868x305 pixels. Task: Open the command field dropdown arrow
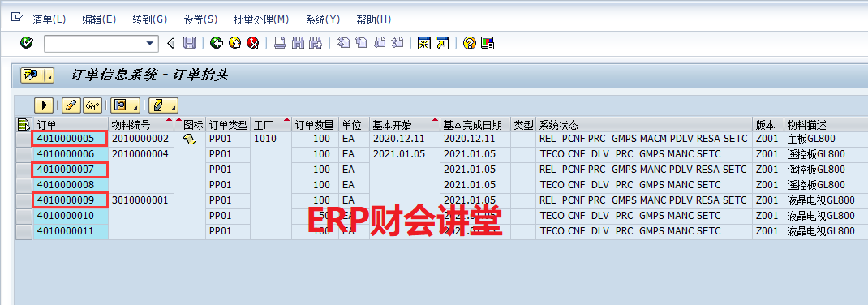[149, 43]
